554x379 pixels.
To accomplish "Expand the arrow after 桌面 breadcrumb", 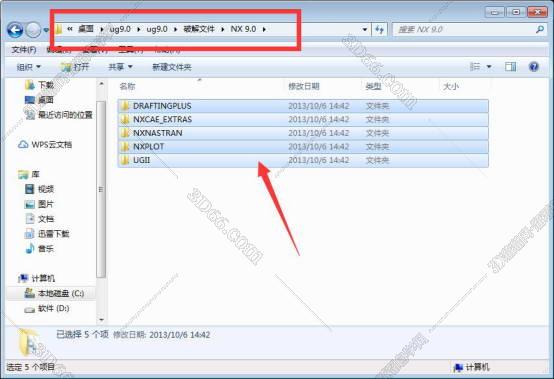I will click(102, 29).
